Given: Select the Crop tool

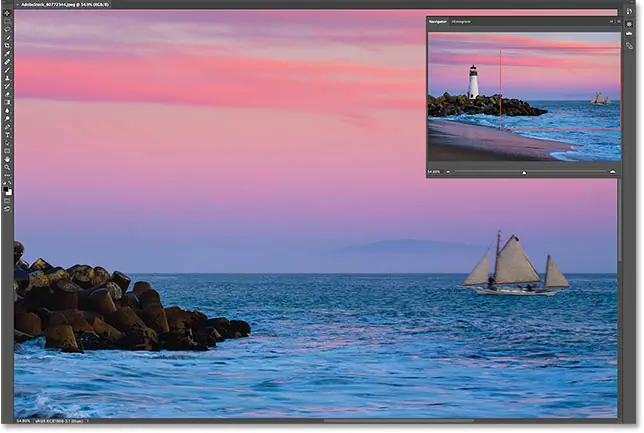Looking at the screenshot, I should click(7, 46).
